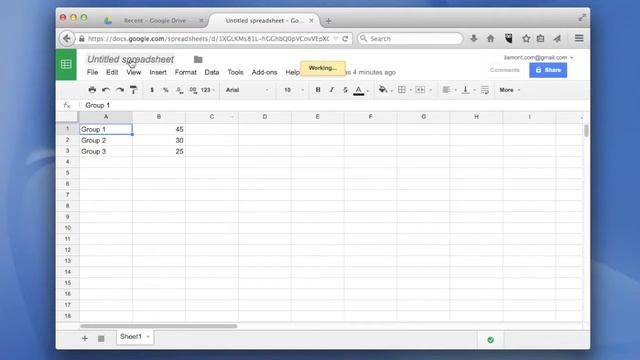
Task: Open the Edit menu
Action: click(112, 72)
